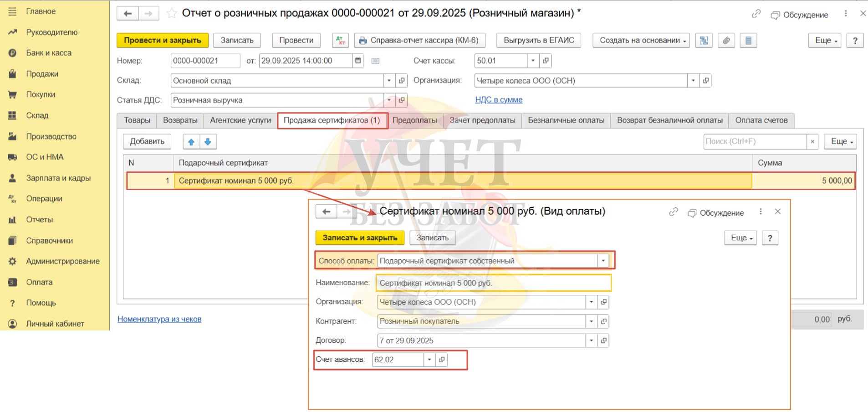Expand the Способ оплаты dropdown
The image size is (868, 412).
603,261
